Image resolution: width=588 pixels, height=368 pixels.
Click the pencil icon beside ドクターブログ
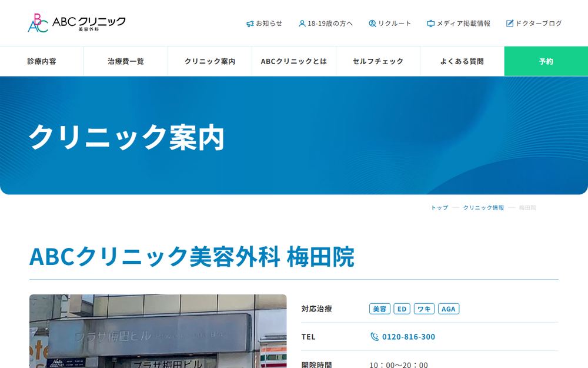(510, 24)
